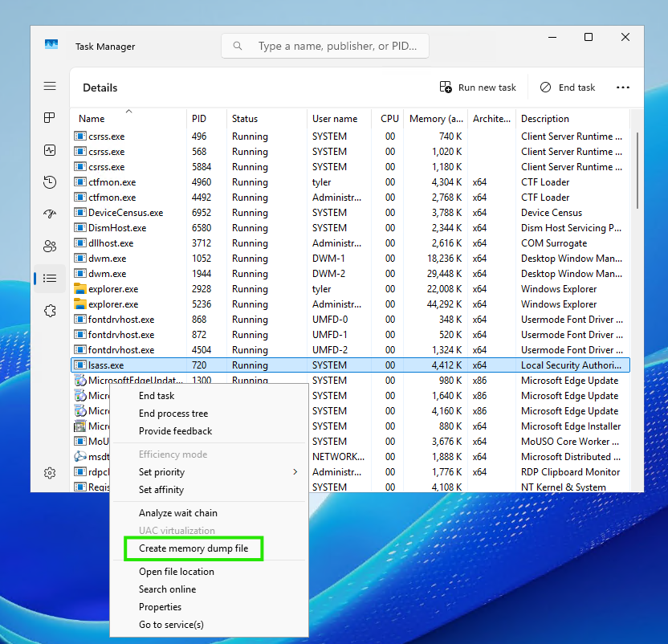
Task: Click Run new task button
Action: coord(478,88)
